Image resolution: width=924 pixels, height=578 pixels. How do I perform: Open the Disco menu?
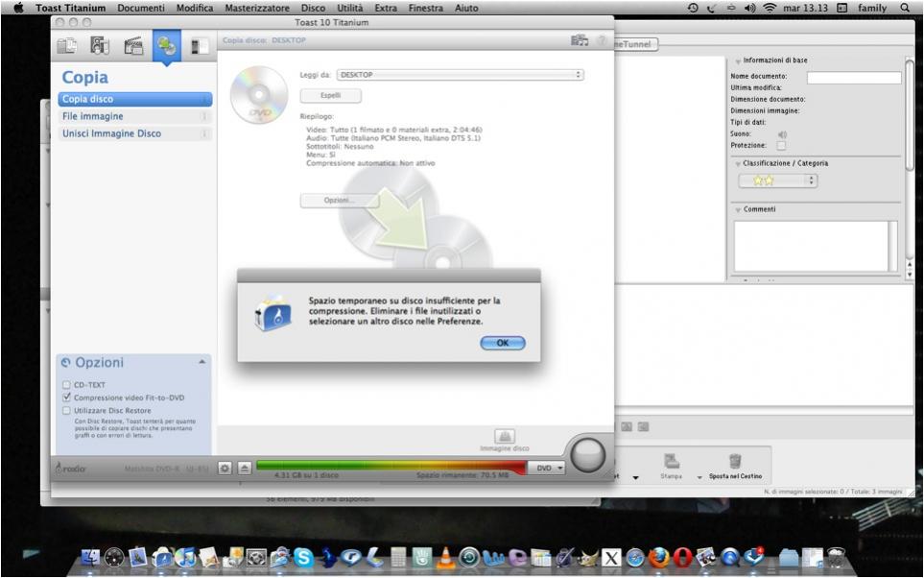click(x=313, y=8)
